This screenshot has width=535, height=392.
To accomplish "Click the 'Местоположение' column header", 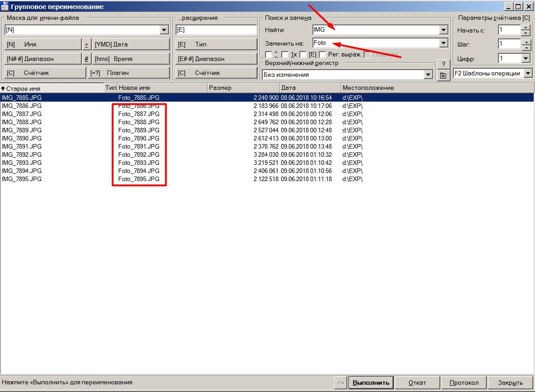I will click(x=437, y=88).
